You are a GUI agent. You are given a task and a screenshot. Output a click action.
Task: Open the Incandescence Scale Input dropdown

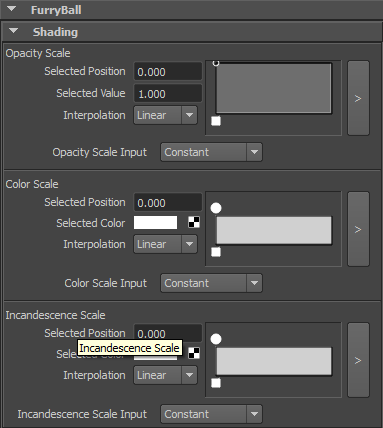click(211, 414)
